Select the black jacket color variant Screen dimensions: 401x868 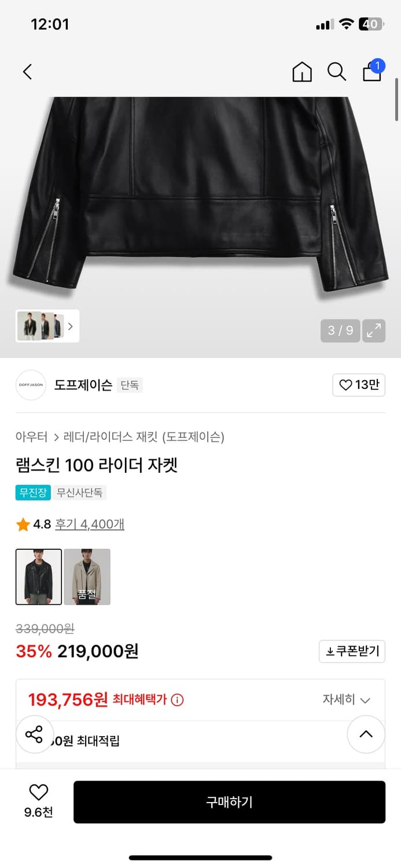click(x=38, y=577)
